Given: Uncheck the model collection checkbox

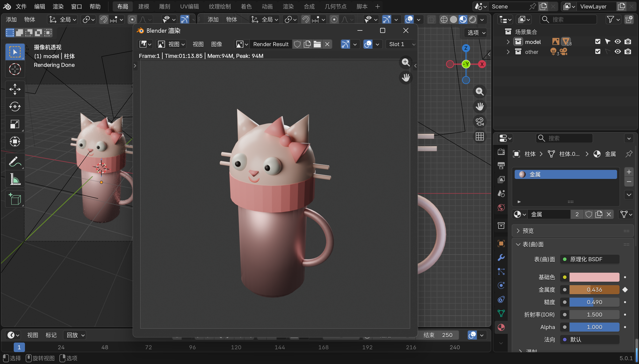Looking at the screenshot, I should (598, 41).
